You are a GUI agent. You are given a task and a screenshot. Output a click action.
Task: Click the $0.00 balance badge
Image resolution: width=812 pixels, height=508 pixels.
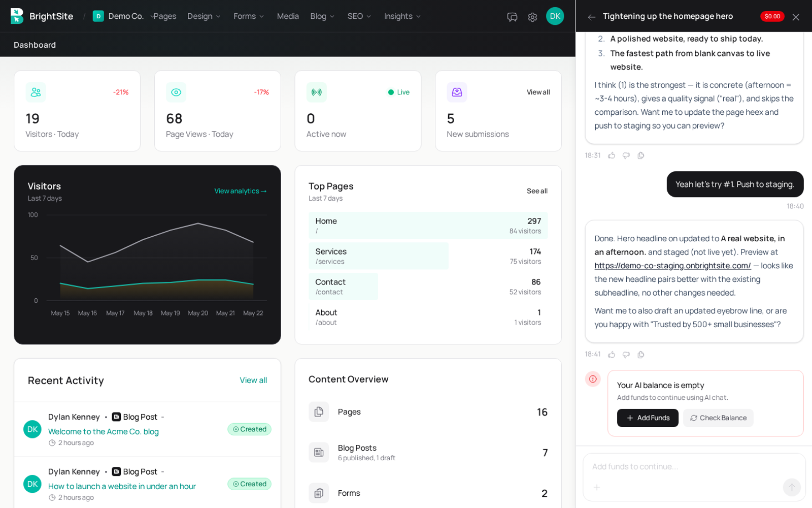[x=772, y=16]
